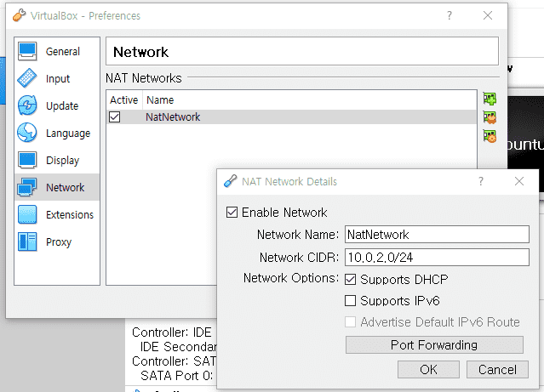Toggle the Enable Network checkbox

[x=232, y=213]
